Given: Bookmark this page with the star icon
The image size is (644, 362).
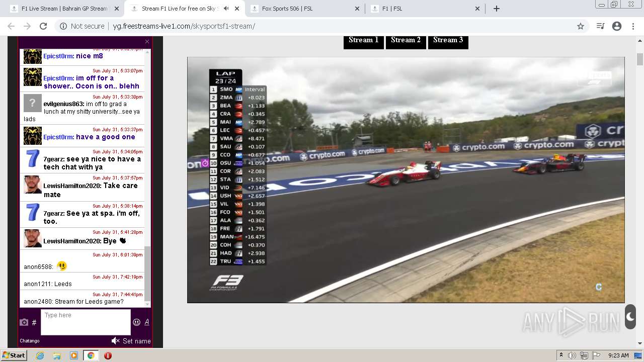Looking at the screenshot, I should pos(581,26).
